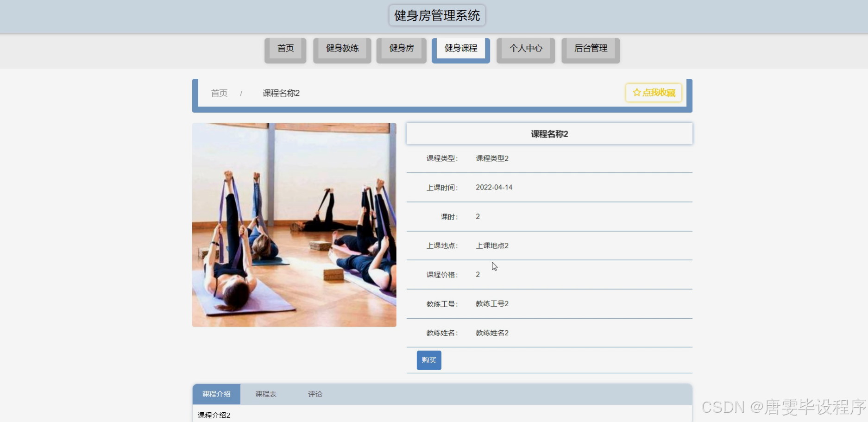The width and height of the screenshot is (868, 422).
Task: Click the 课程类型2 value
Action: (x=492, y=158)
